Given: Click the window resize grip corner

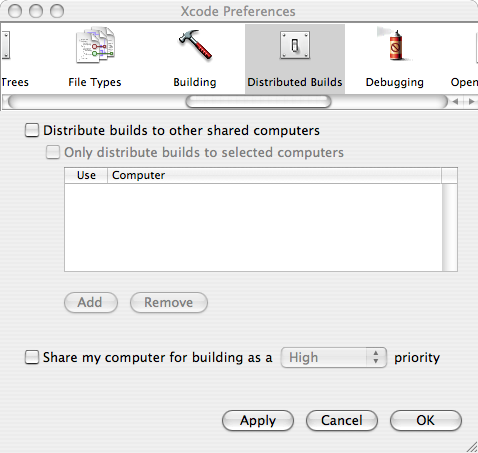Looking at the screenshot, I should pyautogui.click(x=471, y=447).
